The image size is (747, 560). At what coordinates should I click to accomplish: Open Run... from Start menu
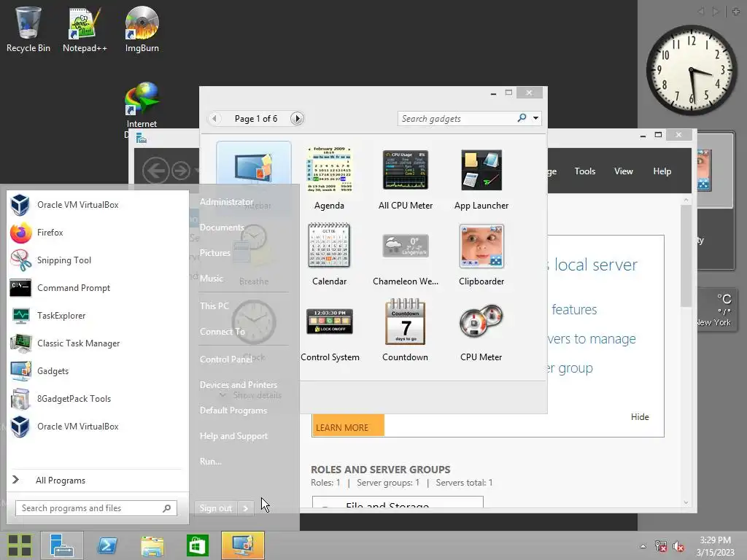pyautogui.click(x=211, y=462)
